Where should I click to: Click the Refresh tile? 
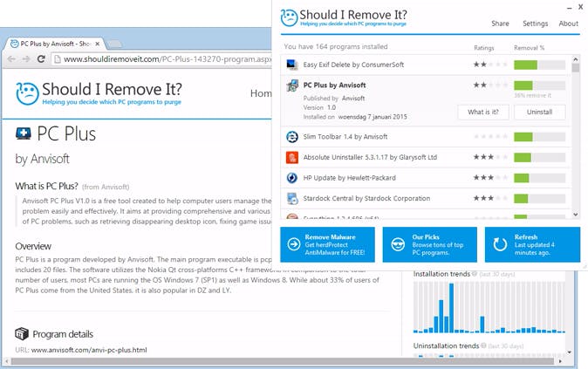click(x=532, y=244)
